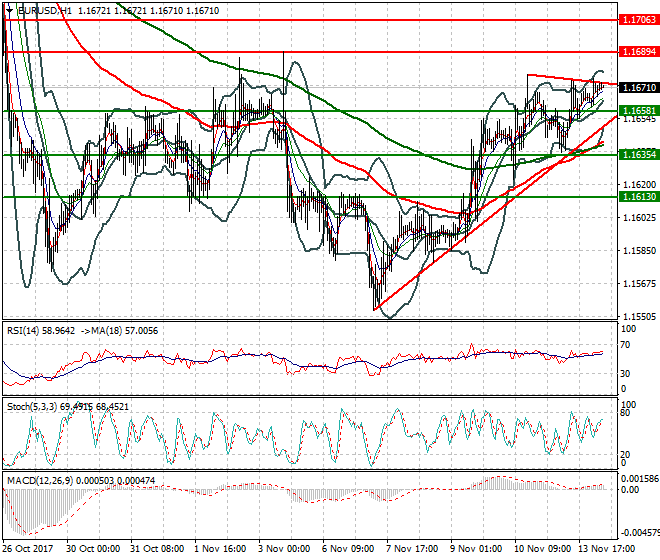Click the RSI scale value 30
This screenshot has width=660, height=560.
tap(625, 373)
